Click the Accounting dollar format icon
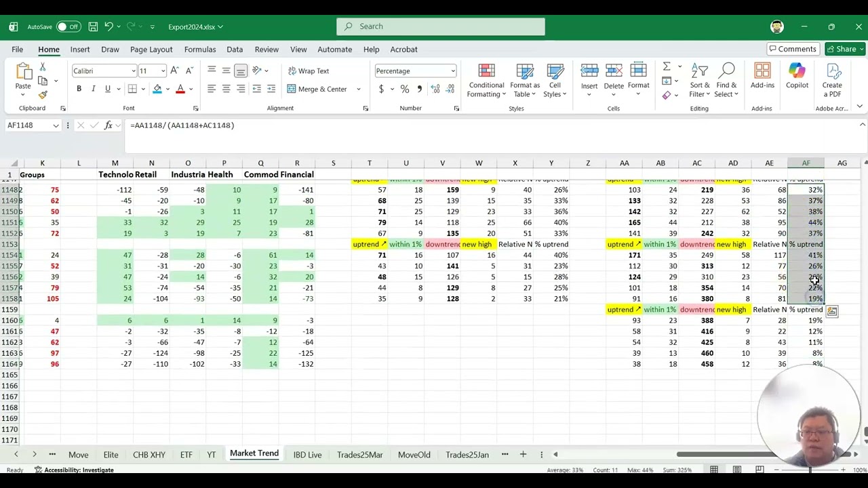 point(381,89)
